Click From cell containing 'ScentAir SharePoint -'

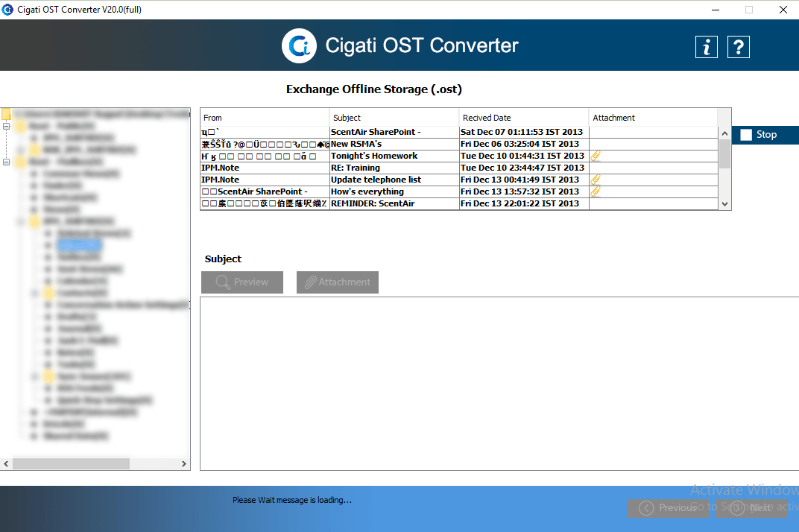click(265, 191)
